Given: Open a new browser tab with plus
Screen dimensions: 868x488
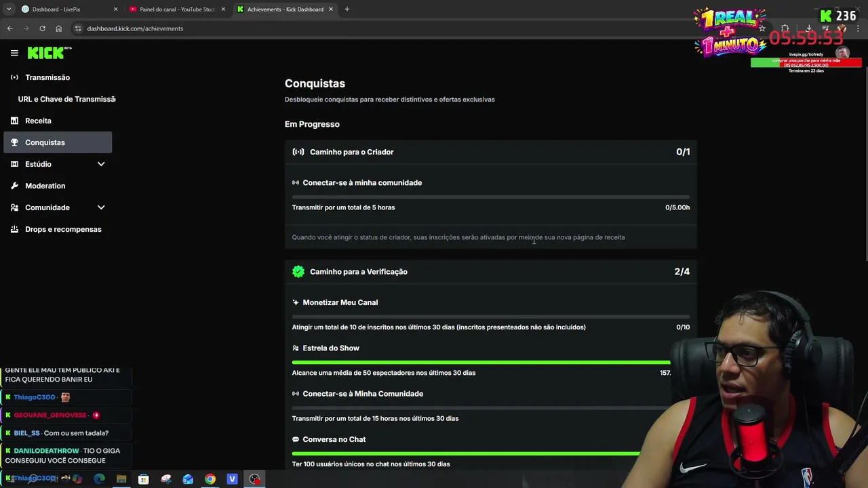Looking at the screenshot, I should (347, 9).
